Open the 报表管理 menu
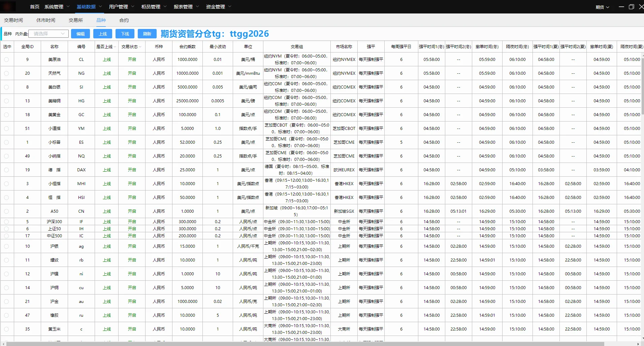644x346 pixels. [183, 7]
